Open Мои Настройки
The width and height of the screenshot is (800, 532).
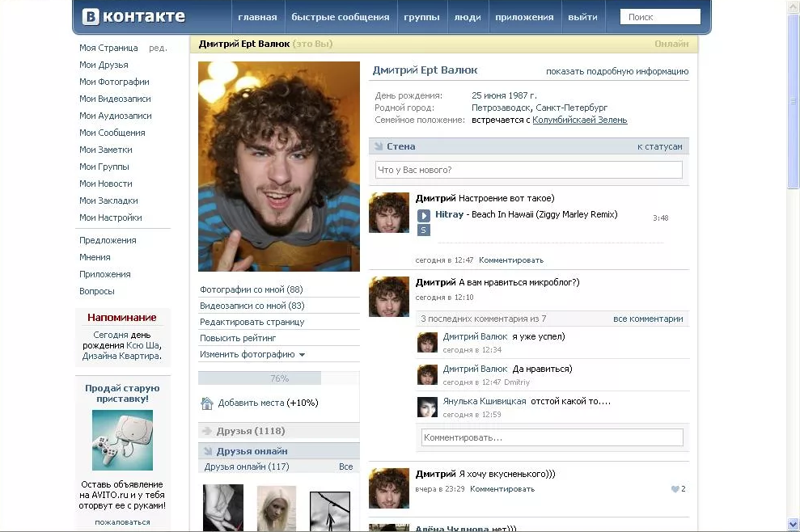point(111,217)
